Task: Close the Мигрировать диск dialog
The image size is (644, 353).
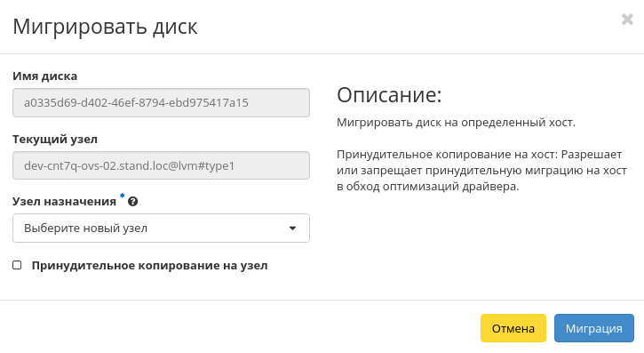Action: pyautogui.click(x=627, y=20)
